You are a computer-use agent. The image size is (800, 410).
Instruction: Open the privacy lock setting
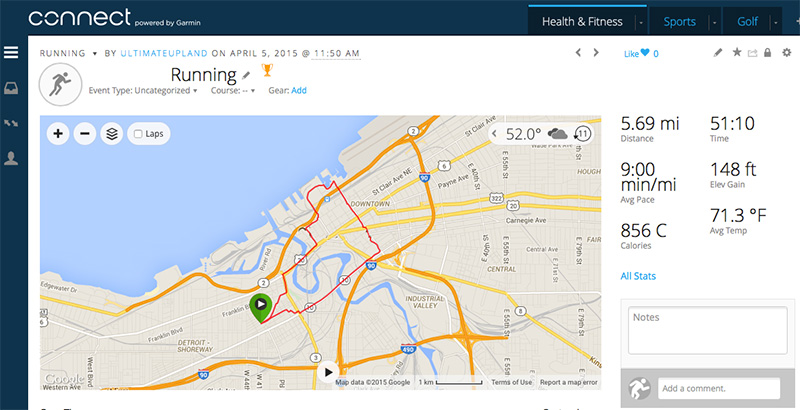767,52
